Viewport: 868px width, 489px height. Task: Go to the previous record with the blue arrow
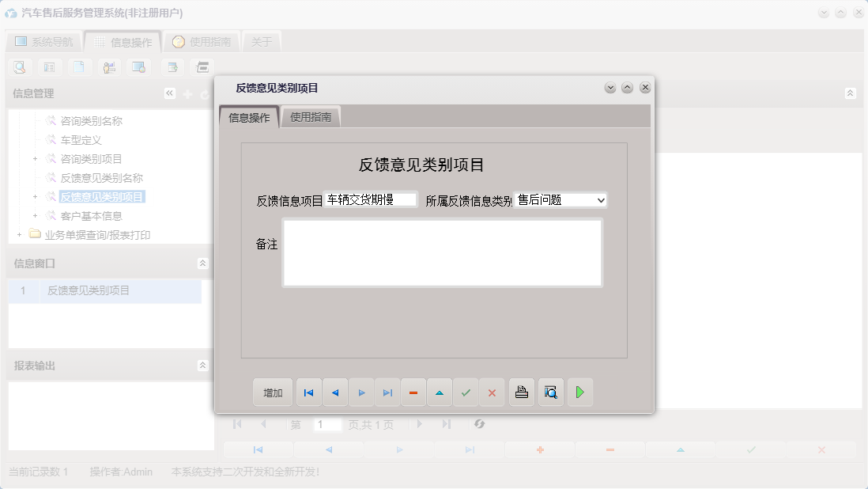(334, 392)
